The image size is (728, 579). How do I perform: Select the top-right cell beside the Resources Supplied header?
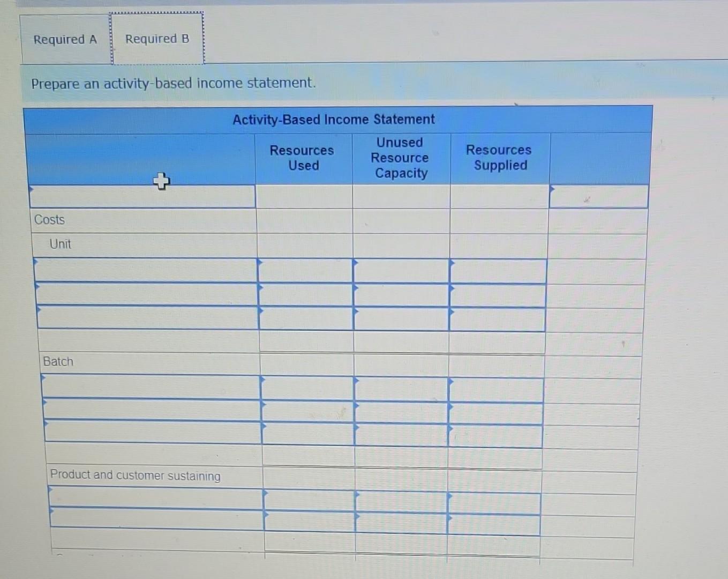(x=598, y=196)
